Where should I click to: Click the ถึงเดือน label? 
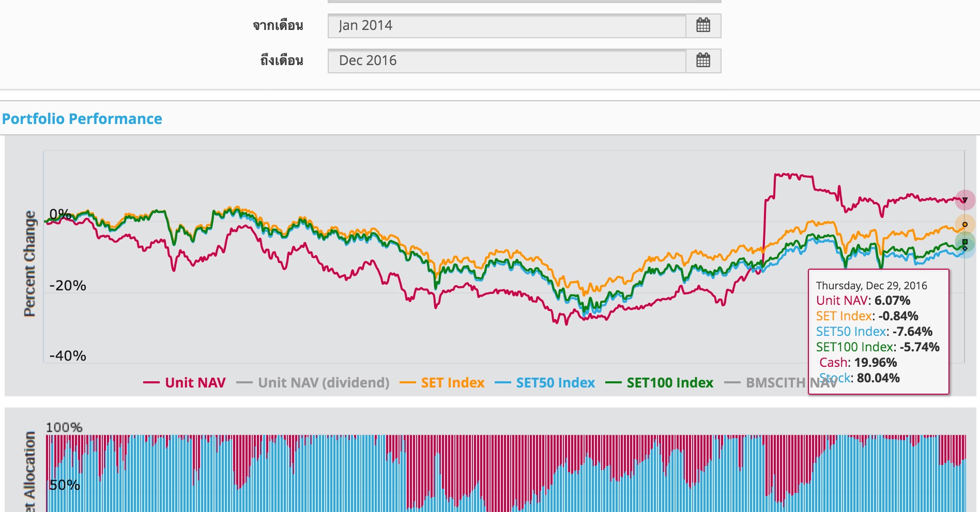[281, 60]
